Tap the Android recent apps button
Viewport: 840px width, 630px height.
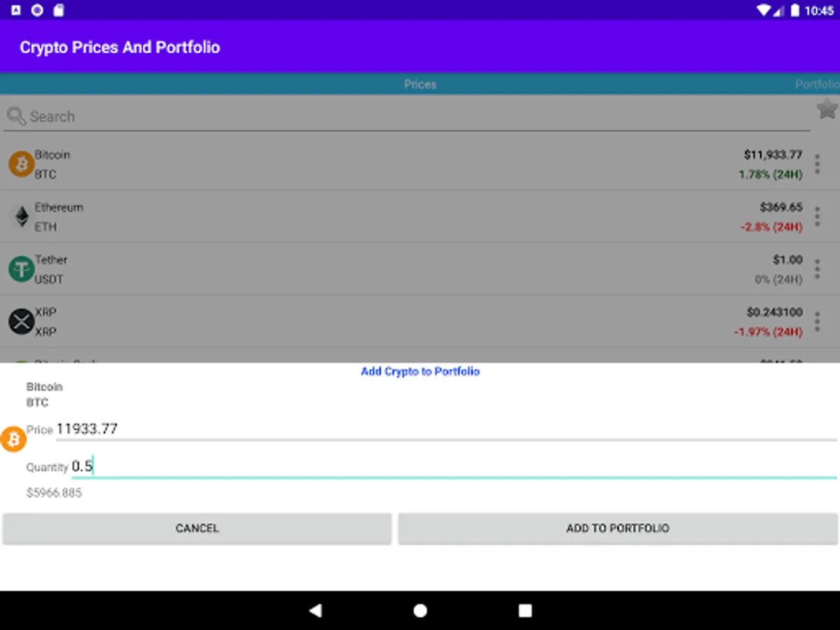pyautogui.click(x=525, y=610)
